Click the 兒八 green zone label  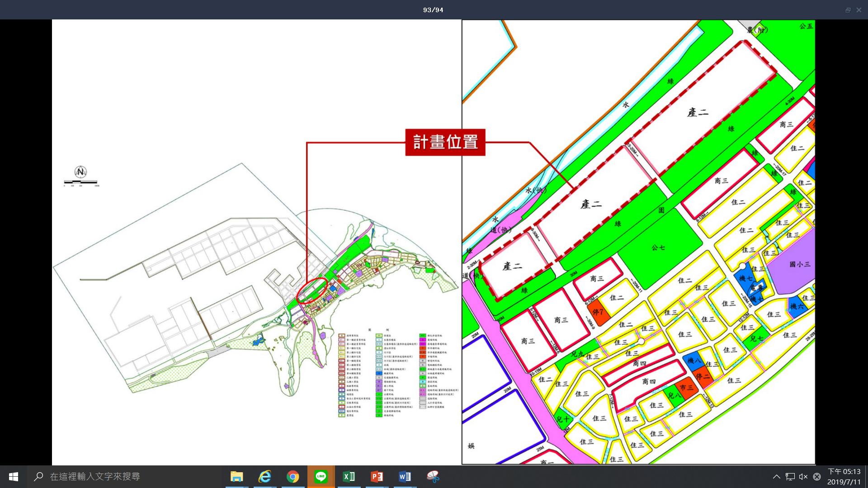[x=674, y=396]
